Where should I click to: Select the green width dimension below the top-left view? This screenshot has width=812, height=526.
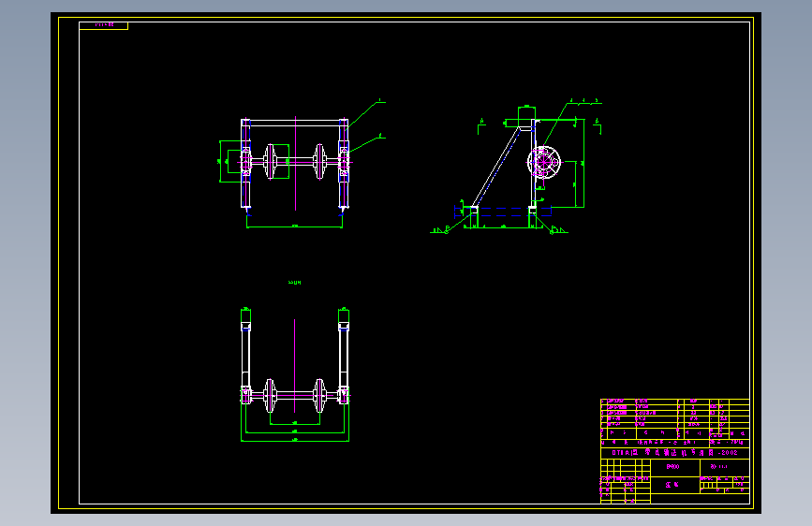pyautogui.click(x=294, y=226)
